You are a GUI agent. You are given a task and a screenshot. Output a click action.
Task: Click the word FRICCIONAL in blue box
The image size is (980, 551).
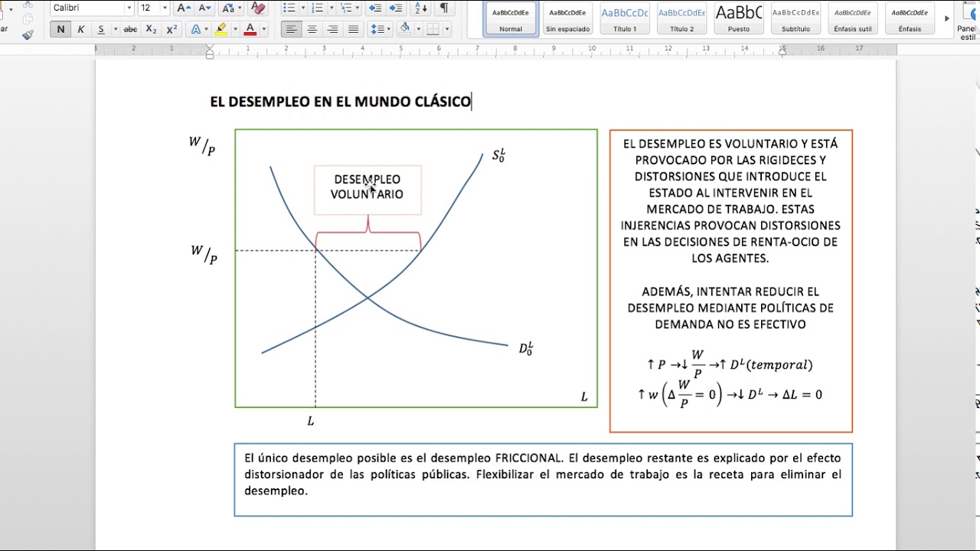[528, 458]
